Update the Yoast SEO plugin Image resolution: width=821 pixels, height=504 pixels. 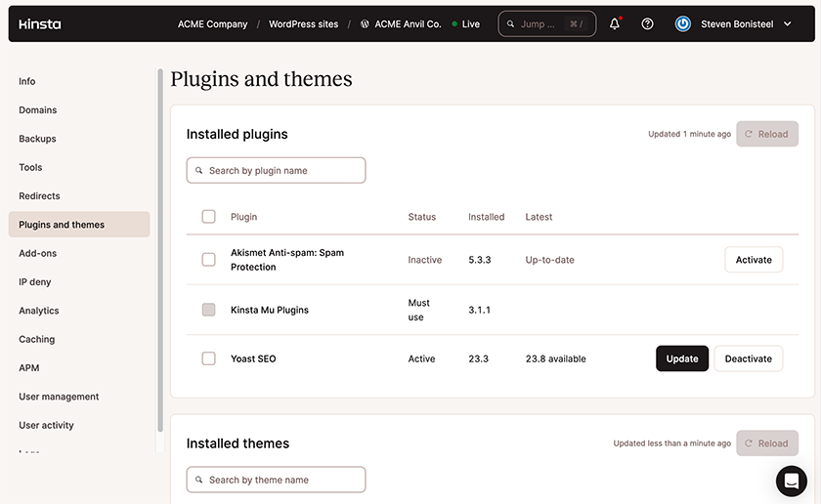pos(681,358)
